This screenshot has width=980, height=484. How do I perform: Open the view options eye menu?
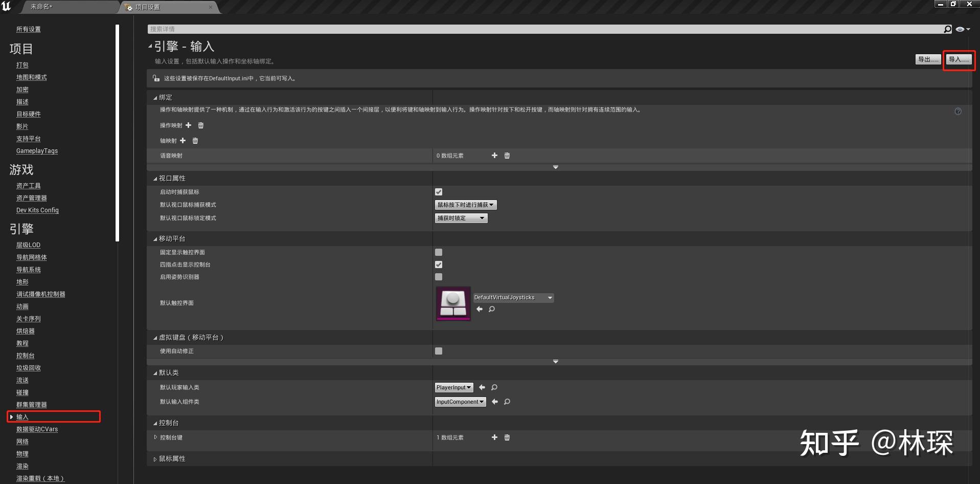[x=962, y=29]
